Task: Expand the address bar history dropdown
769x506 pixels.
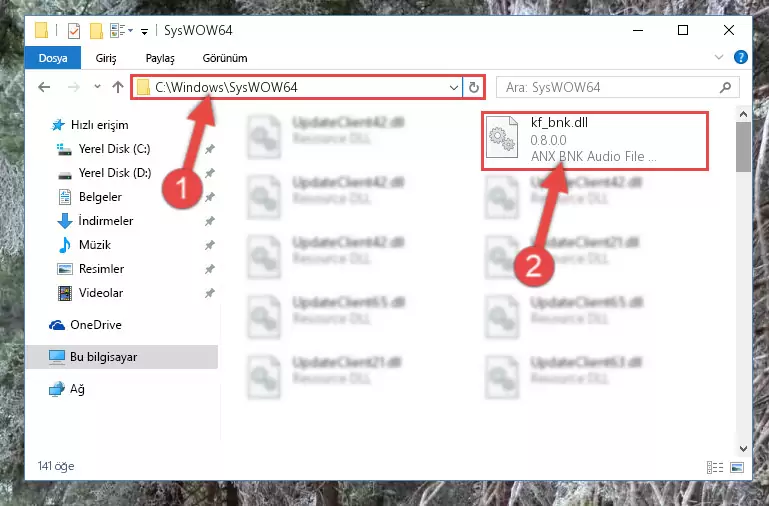Action: pyautogui.click(x=454, y=88)
